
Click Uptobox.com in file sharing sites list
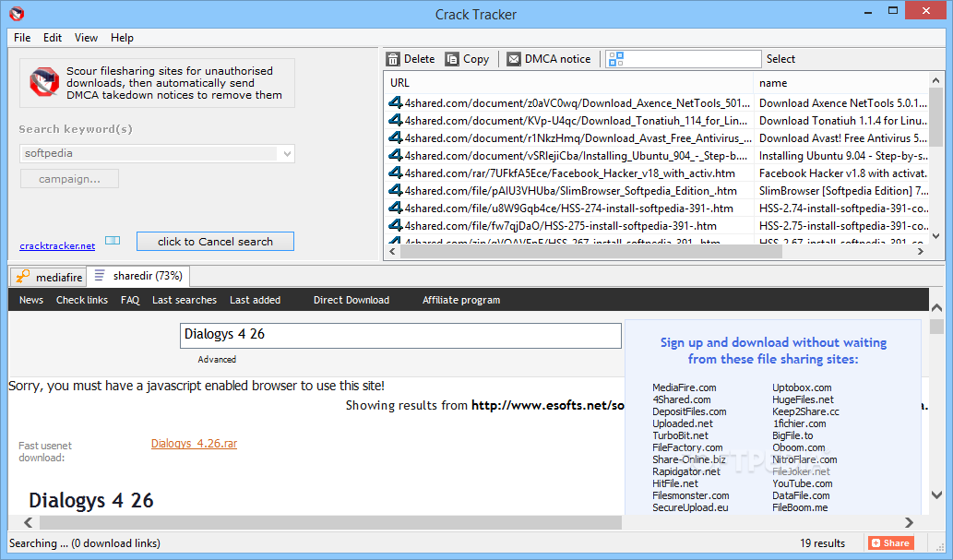(x=802, y=387)
